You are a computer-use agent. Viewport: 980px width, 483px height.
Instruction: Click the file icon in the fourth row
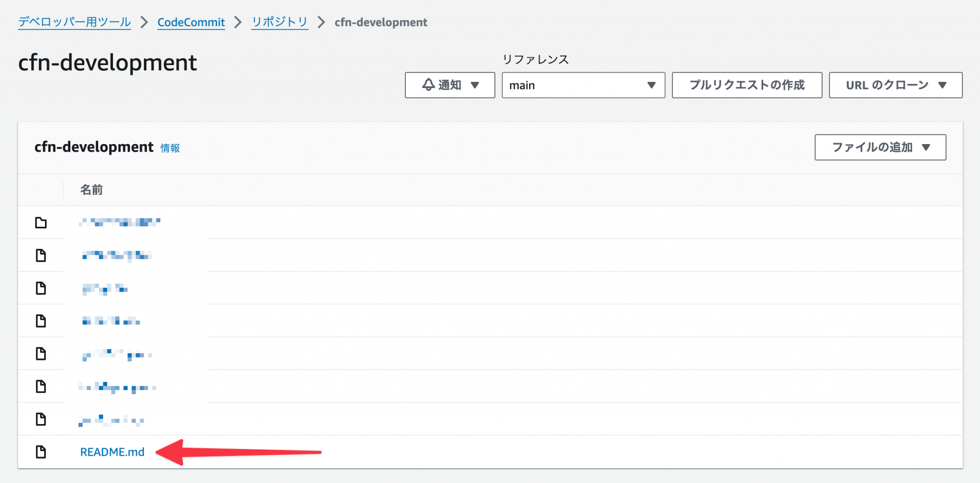[x=42, y=321]
